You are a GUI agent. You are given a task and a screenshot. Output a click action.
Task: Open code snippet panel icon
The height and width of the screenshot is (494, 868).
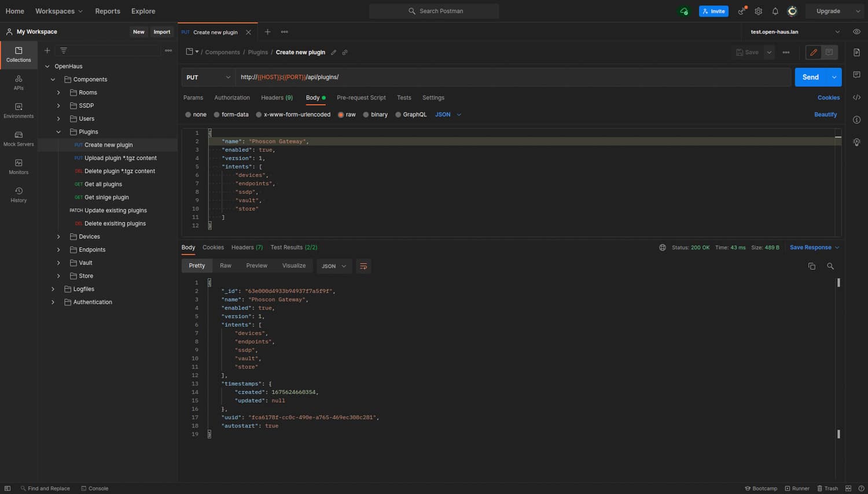pyautogui.click(x=856, y=97)
